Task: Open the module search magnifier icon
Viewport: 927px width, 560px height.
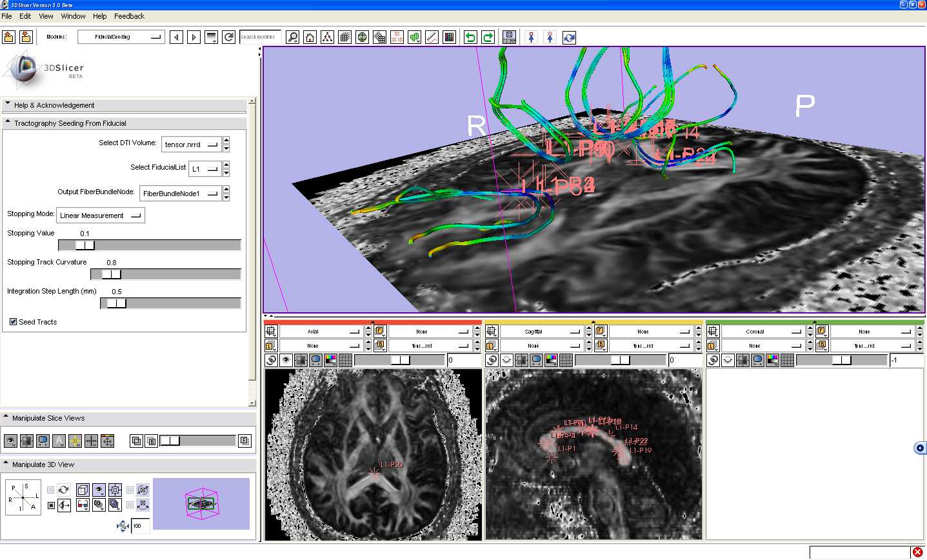Action: click(x=293, y=37)
